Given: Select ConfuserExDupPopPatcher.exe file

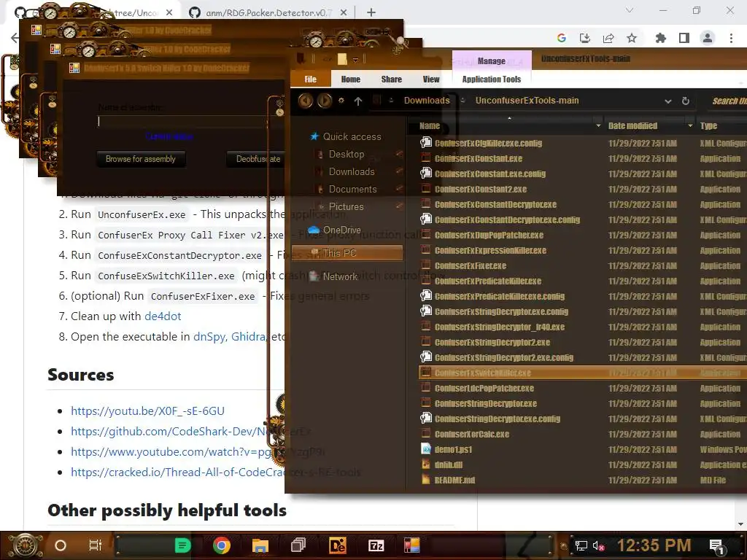Looking at the screenshot, I should click(x=489, y=236).
